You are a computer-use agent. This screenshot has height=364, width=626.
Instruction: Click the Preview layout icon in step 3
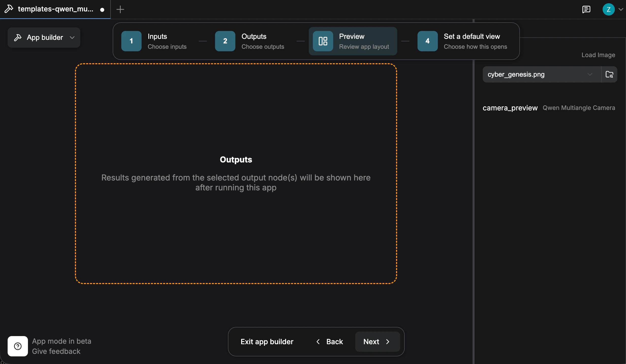coord(323,41)
